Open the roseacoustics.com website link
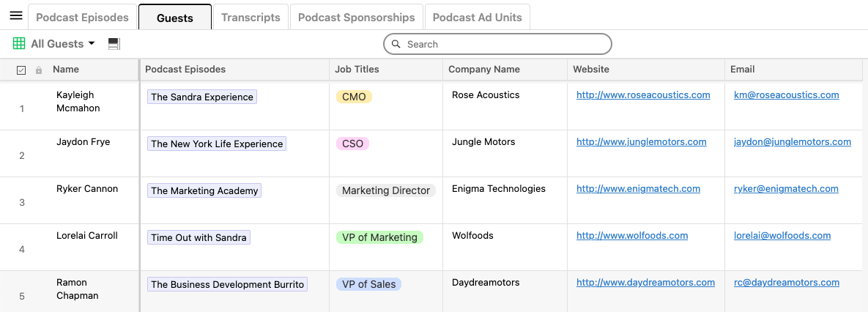Screen dimensions: 868x312 coord(643,95)
